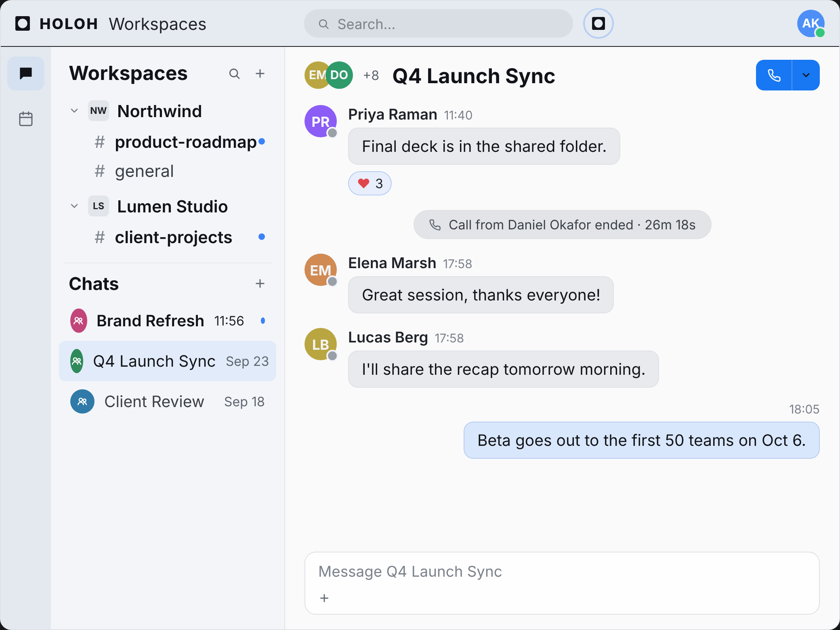Click the HOLOH logo icon
840x630 pixels.
[23, 23]
